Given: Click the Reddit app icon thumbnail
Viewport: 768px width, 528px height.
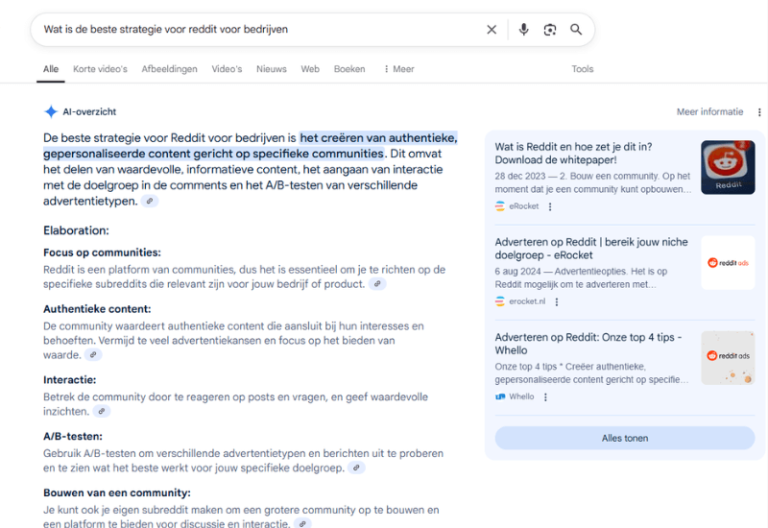Looking at the screenshot, I should pyautogui.click(x=728, y=167).
